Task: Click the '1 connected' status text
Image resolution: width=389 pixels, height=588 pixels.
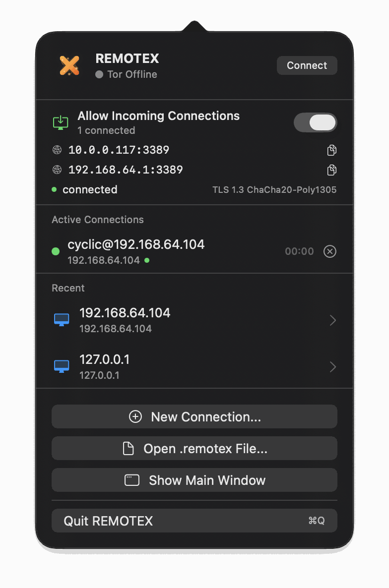Action: click(x=106, y=130)
